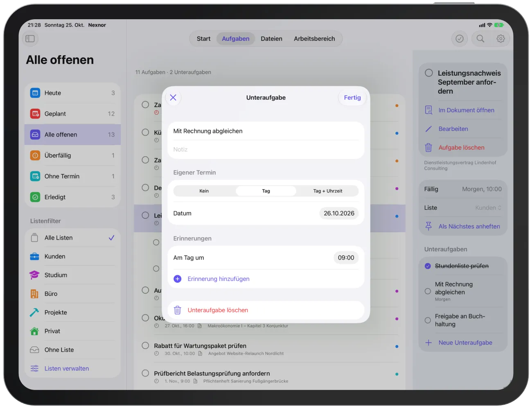Edit the title Mit Rechnung abgleichen field

click(266, 131)
